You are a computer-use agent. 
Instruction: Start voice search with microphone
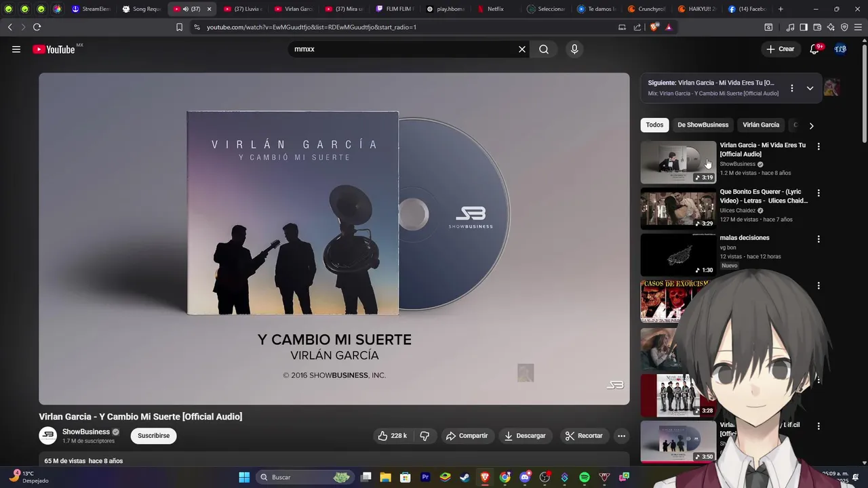(x=574, y=49)
